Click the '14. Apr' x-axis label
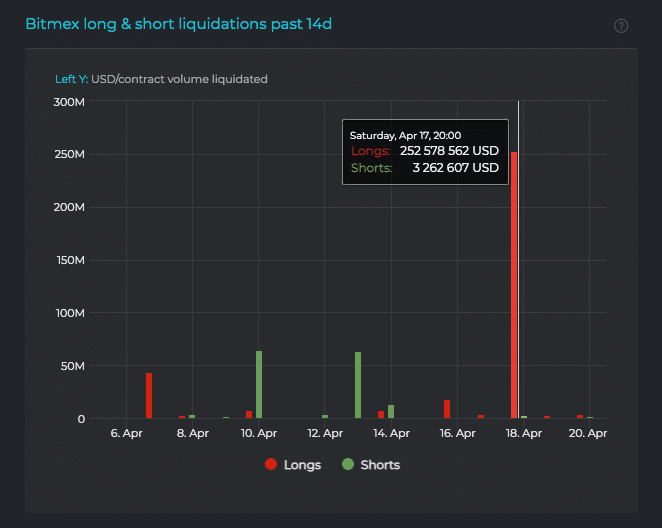Image resolution: width=662 pixels, height=528 pixels. coord(391,433)
